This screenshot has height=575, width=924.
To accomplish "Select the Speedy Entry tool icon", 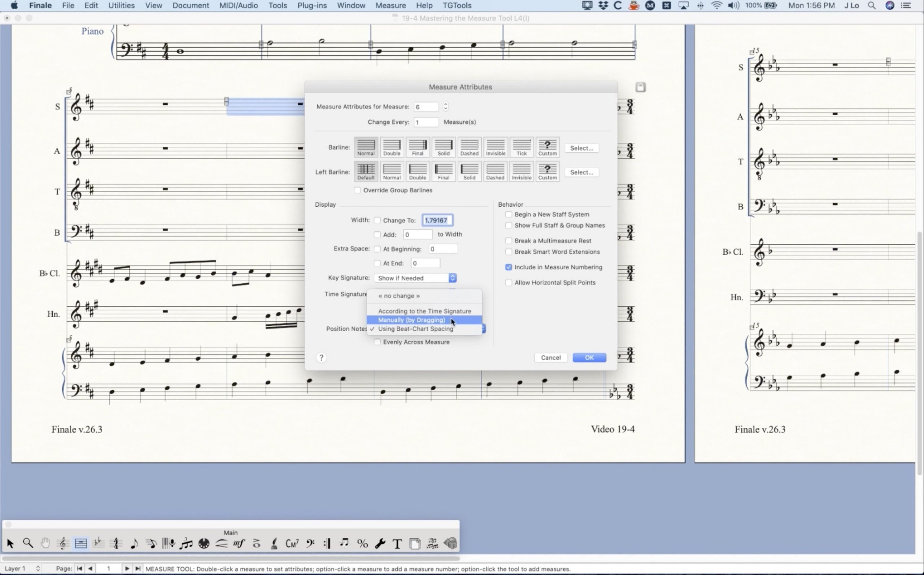I will click(x=151, y=543).
